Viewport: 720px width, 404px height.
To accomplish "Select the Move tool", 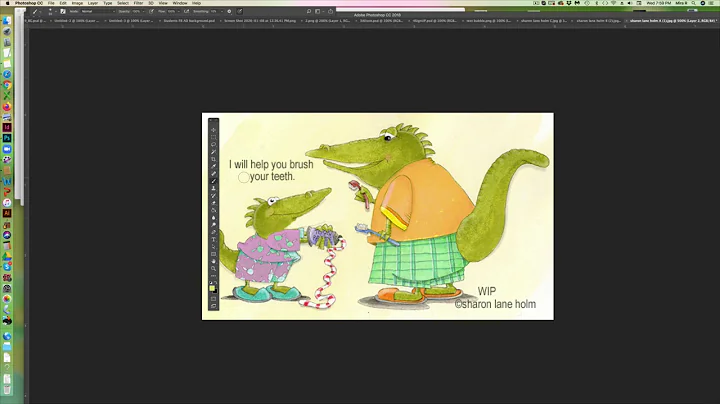I will (214, 130).
